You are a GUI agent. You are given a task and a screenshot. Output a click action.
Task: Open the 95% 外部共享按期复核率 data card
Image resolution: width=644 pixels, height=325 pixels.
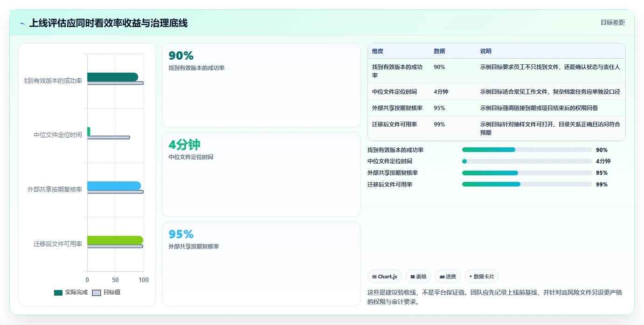click(261, 264)
